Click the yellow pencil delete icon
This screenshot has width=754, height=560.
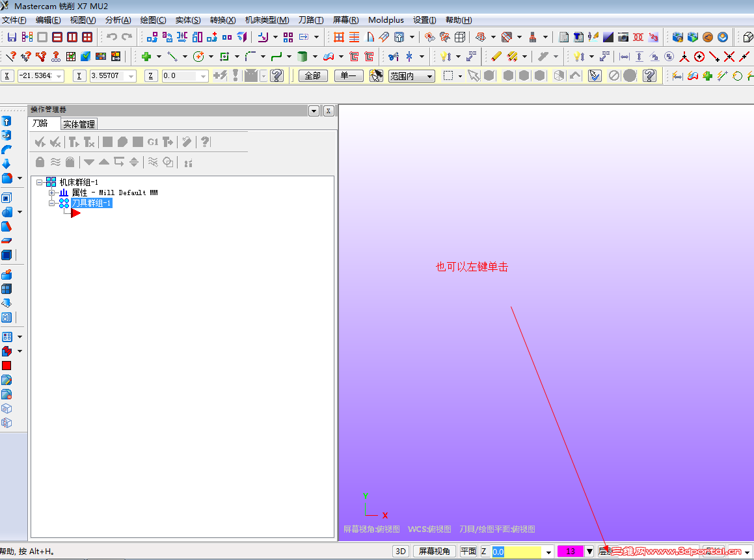pyautogui.click(x=497, y=57)
